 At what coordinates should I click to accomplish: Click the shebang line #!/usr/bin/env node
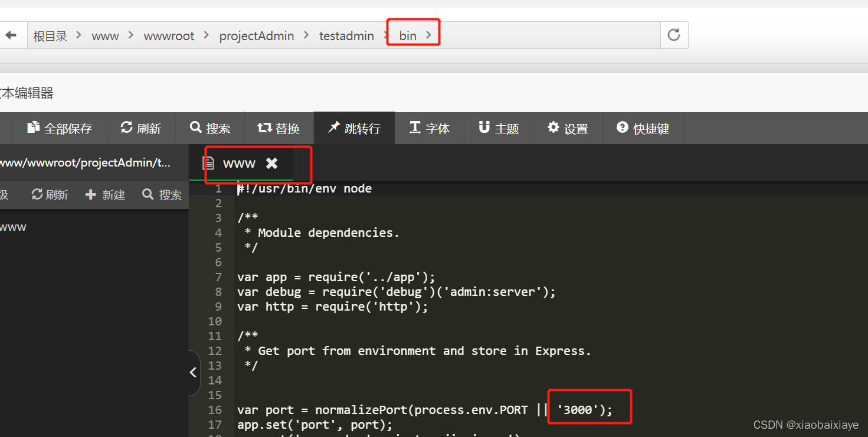tap(304, 188)
